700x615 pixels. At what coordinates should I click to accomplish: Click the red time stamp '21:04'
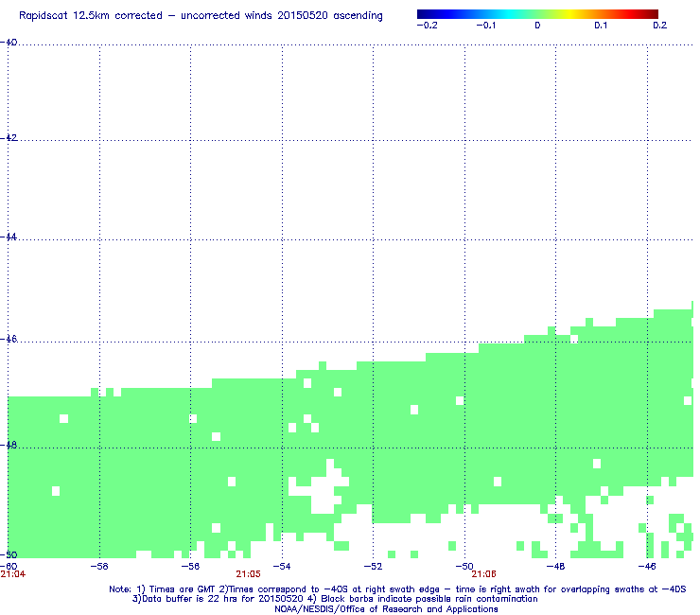pos(12,574)
